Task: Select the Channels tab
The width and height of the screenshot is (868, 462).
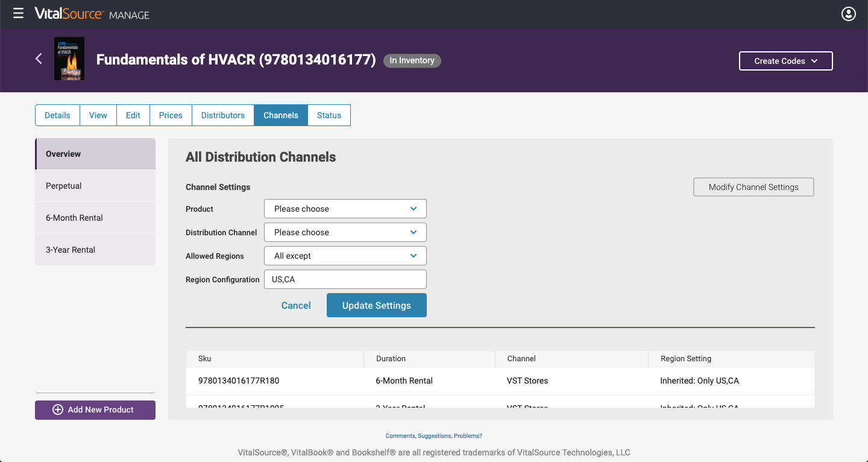Action: pyautogui.click(x=281, y=115)
